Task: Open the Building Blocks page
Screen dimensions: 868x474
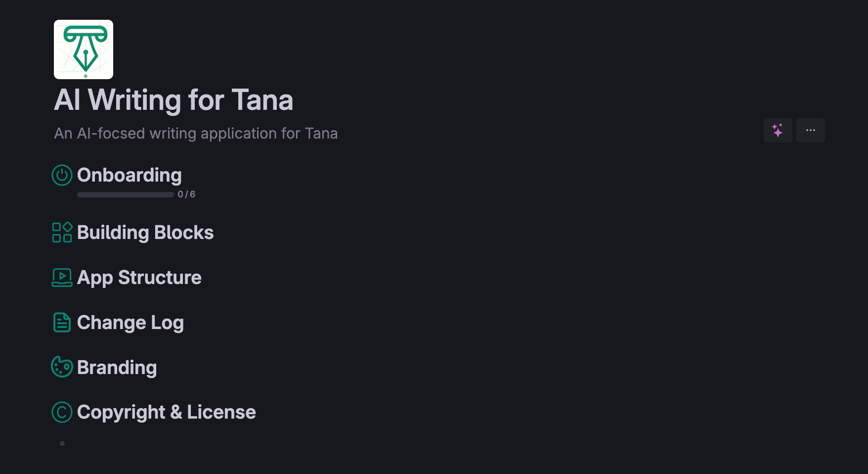Action: tap(145, 233)
